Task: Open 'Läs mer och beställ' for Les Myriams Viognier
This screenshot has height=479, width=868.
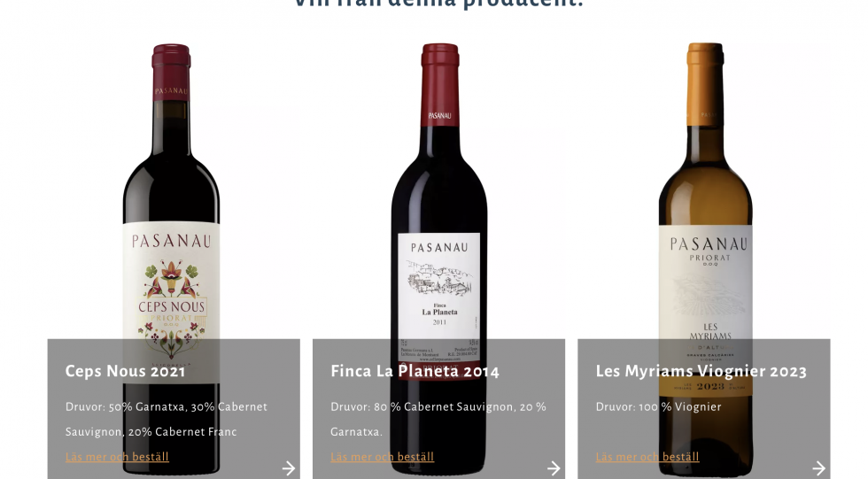Action: point(647,457)
